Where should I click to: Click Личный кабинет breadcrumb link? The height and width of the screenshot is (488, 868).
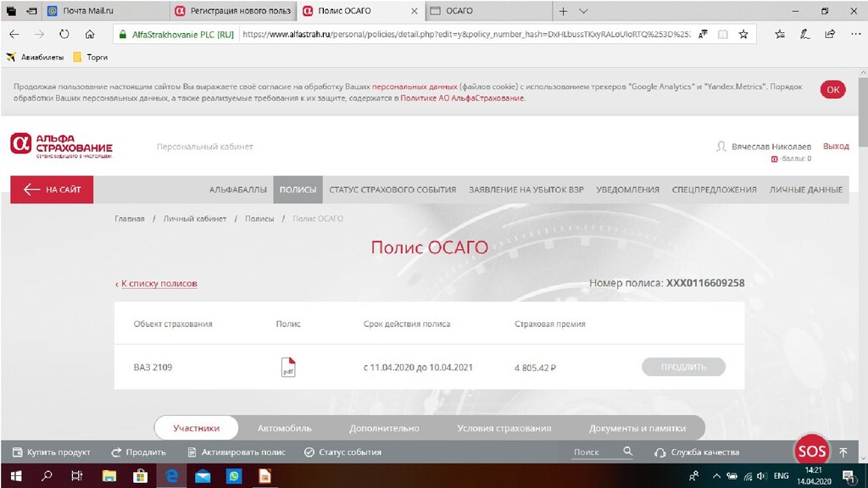coord(195,219)
